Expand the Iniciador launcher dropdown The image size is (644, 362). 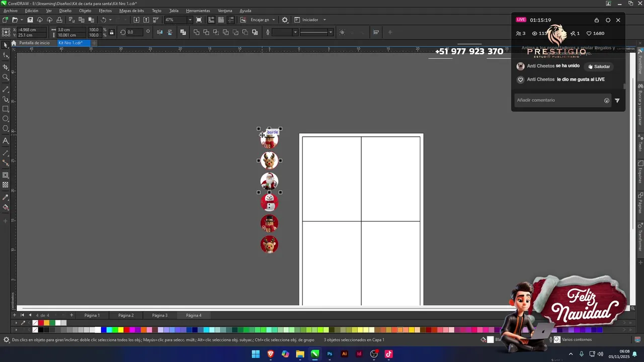[x=324, y=20]
